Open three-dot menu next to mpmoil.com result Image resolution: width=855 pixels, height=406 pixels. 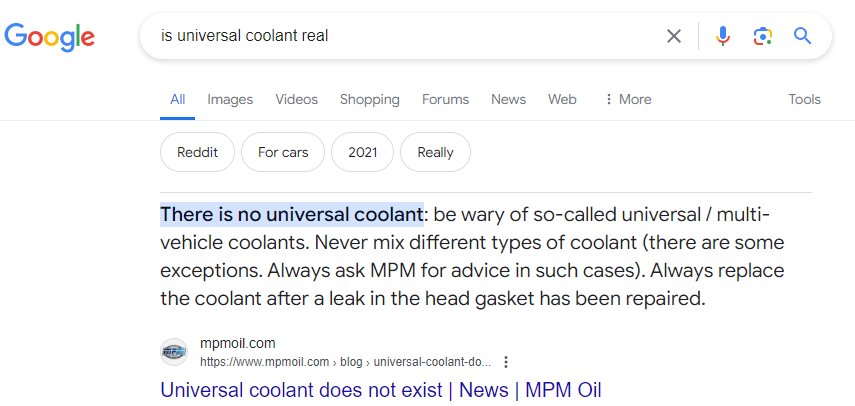pyautogui.click(x=506, y=362)
